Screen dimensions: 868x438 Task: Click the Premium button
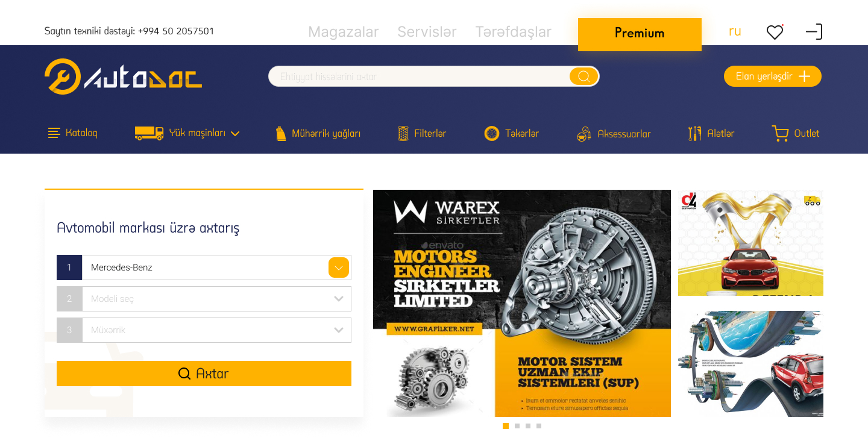[640, 34]
